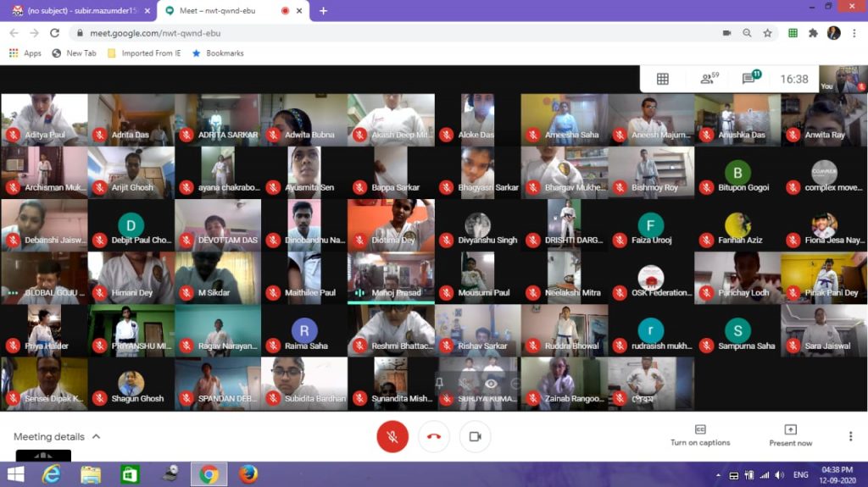The width and height of the screenshot is (868, 487).
Task: Open a new browser tab
Action: (323, 11)
